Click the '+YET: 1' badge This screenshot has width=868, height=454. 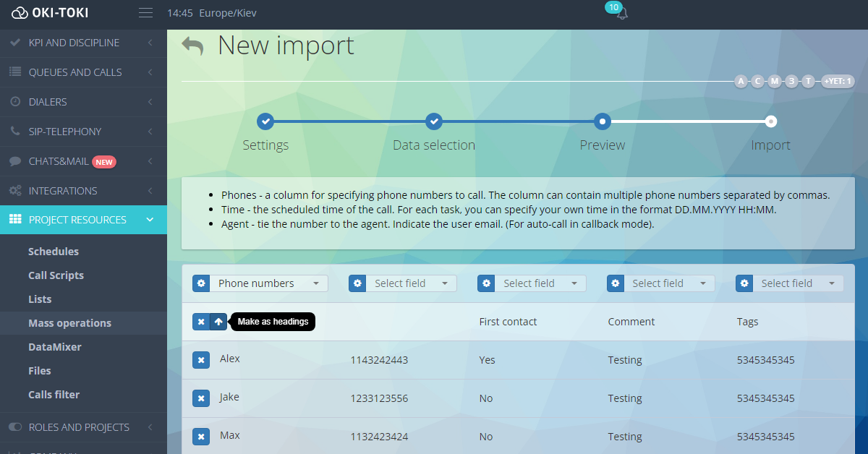838,81
